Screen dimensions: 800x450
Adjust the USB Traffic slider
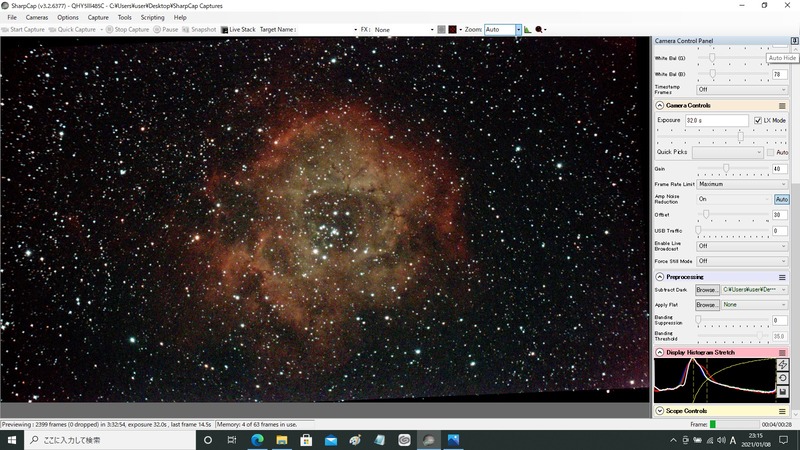[x=698, y=231]
